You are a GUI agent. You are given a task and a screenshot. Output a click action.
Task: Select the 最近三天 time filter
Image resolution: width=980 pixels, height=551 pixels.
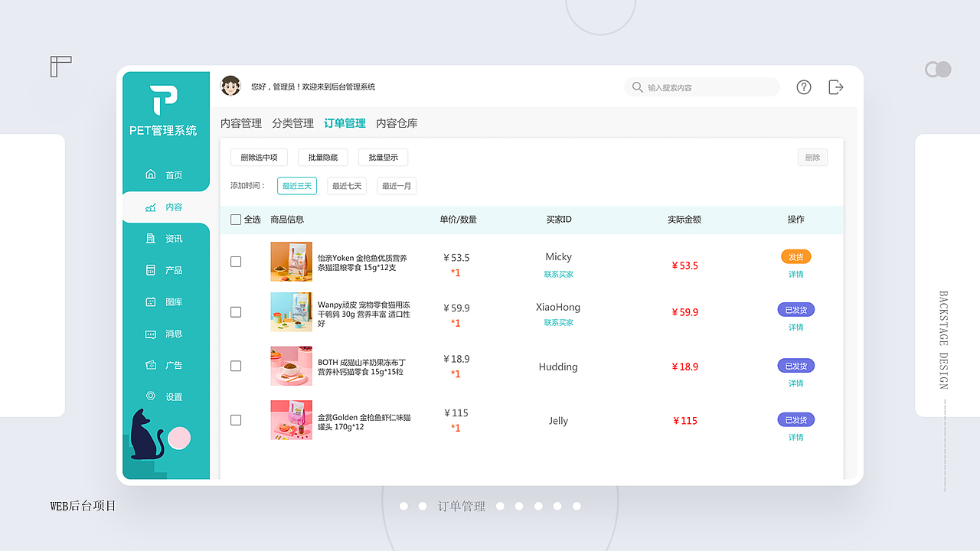[297, 186]
